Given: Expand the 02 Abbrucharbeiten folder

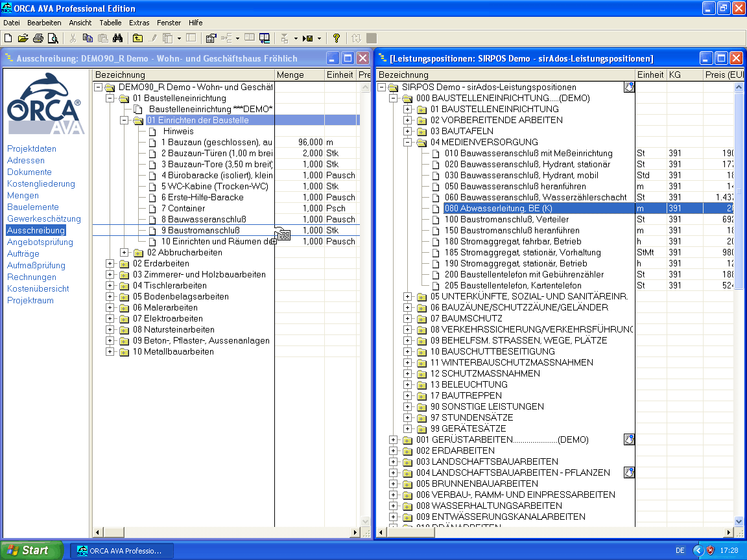Looking at the screenshot, I should [124, 252].
